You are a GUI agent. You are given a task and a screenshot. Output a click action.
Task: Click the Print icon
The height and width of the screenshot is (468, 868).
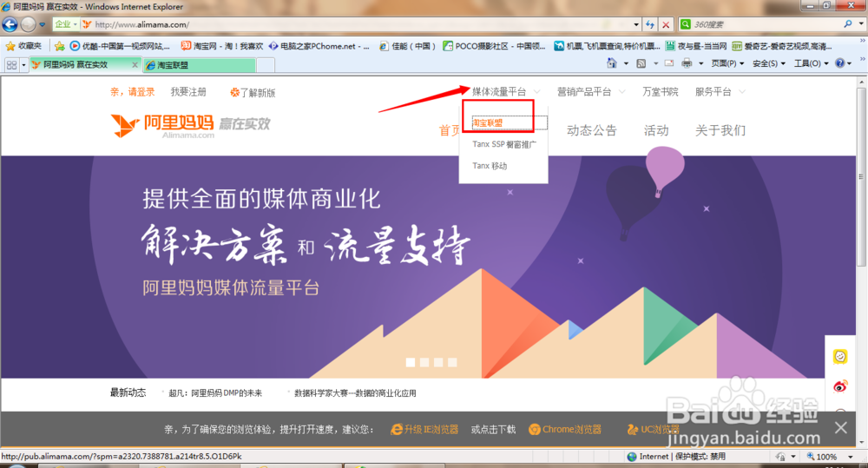click(x=687, y=63)
